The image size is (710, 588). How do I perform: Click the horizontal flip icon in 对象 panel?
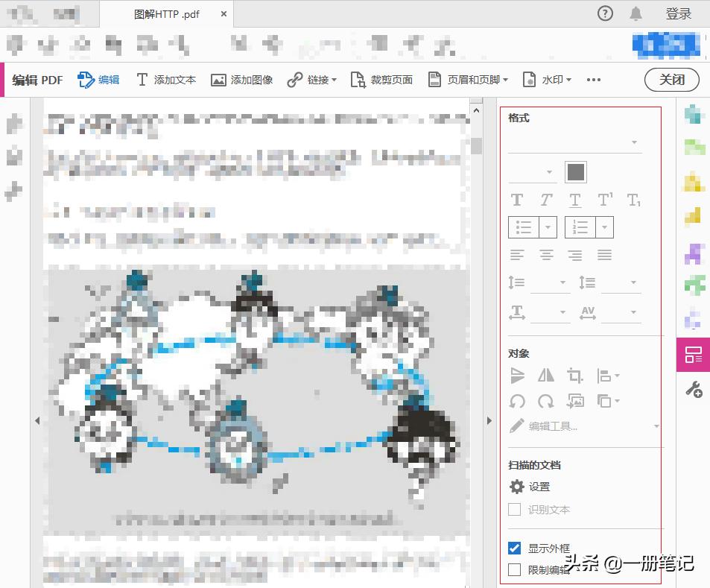[546, 376]
